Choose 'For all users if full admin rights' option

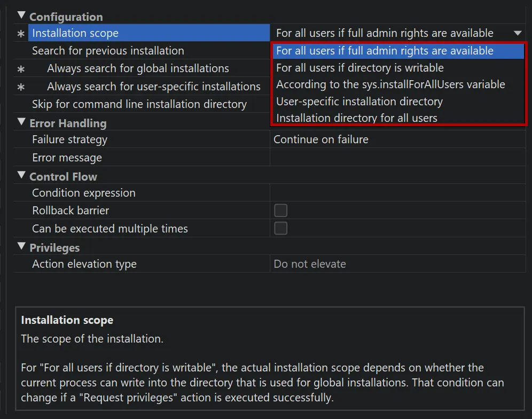pyautogui.click(x=385, y=51)
